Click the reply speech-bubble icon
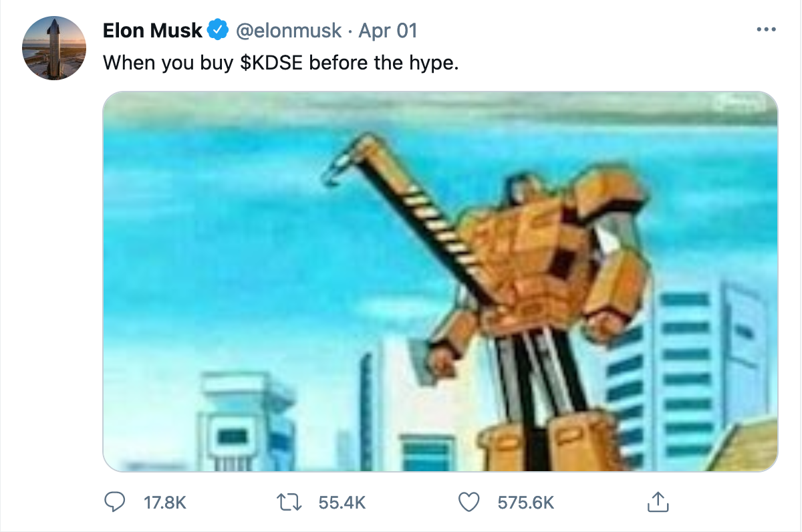This screenshot has height=532, width=802. (x=119, y=502)
